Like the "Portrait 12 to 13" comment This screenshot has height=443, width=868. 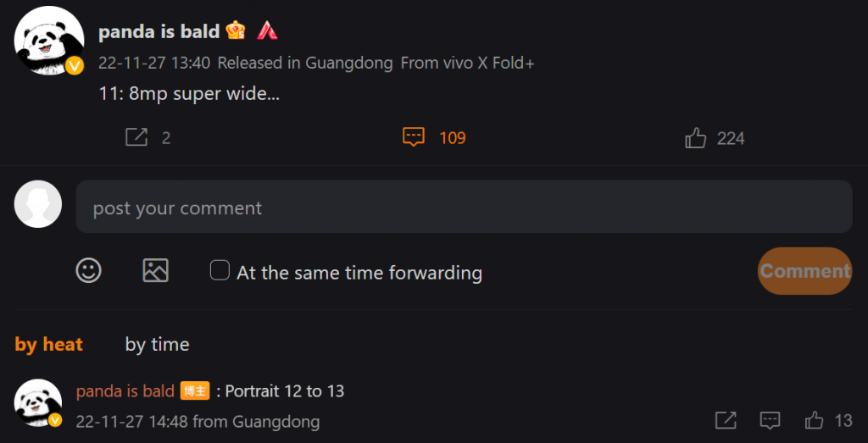pos(815,420)
